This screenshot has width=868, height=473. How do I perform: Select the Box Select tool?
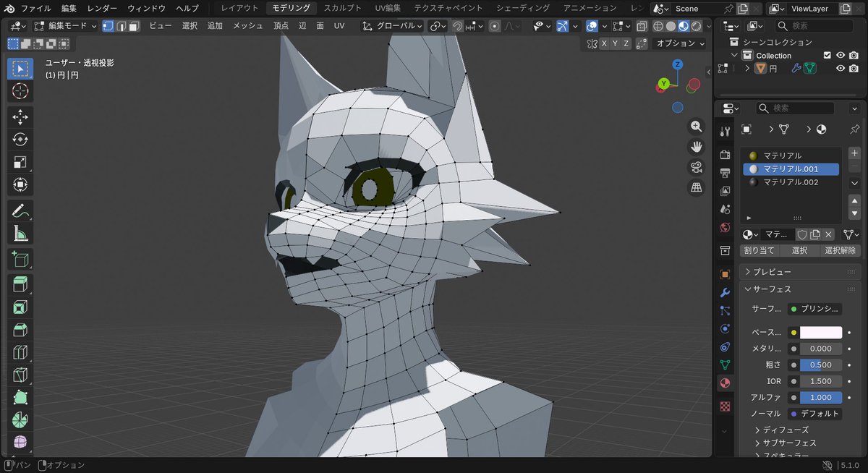[x=20, y=68]
